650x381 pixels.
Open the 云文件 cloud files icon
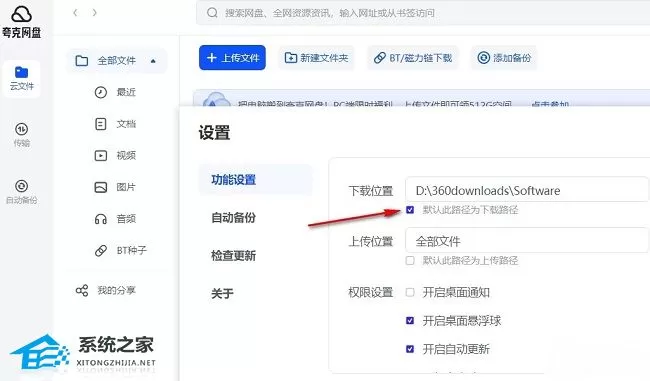22,73
